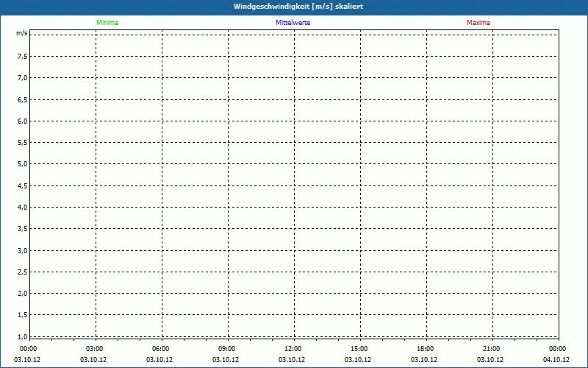The image size is (588, 368).
Task: Click the 5,0 y-axis value
Action: tap(23, 164)
